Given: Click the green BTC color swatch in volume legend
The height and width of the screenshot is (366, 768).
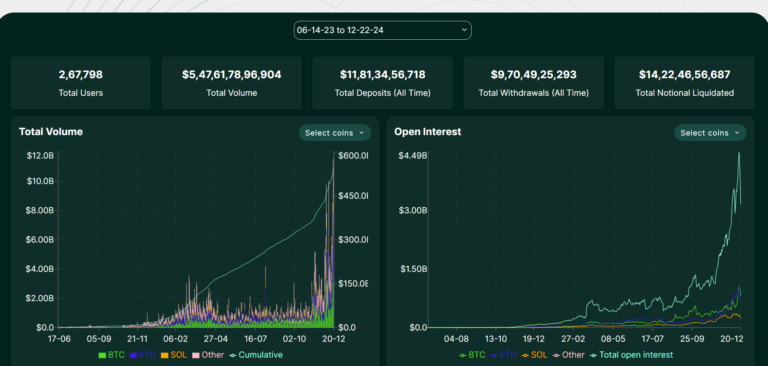Looking at the screenshot, I should tap(102, 355).
